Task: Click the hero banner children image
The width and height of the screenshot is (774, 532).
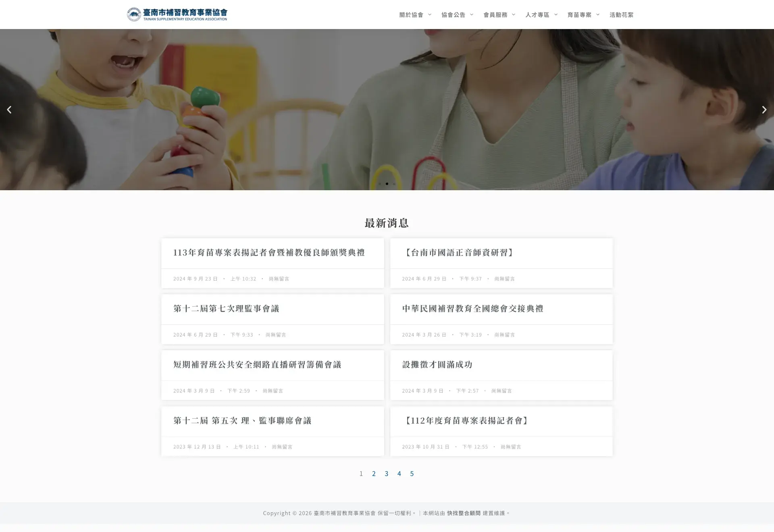Action: point(387,110)
